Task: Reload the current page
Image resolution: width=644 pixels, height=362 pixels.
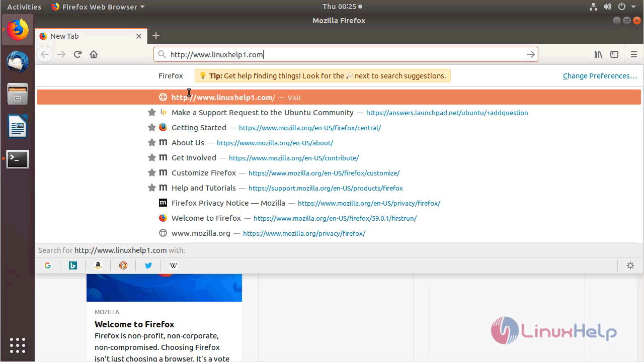Action: pos(77,54)
